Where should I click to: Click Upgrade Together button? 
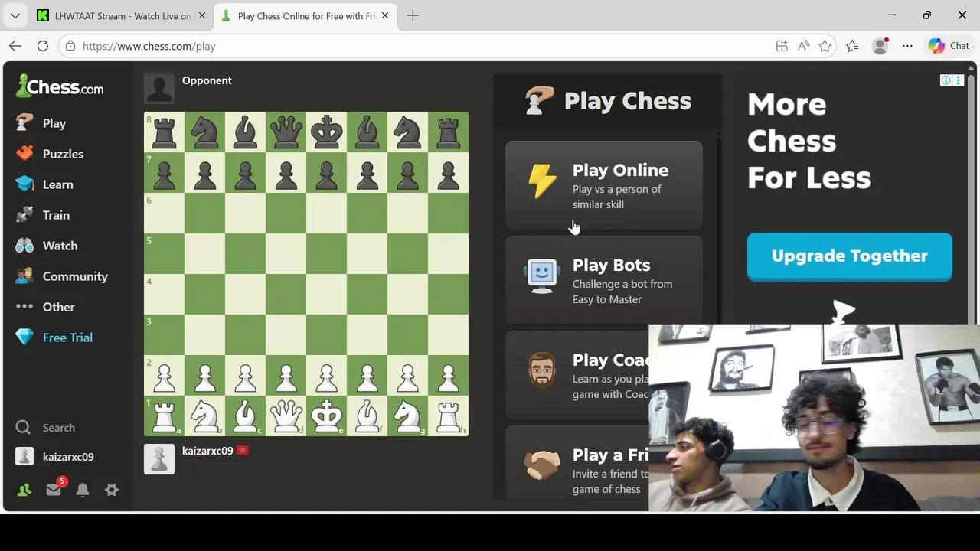coord(850,256)
